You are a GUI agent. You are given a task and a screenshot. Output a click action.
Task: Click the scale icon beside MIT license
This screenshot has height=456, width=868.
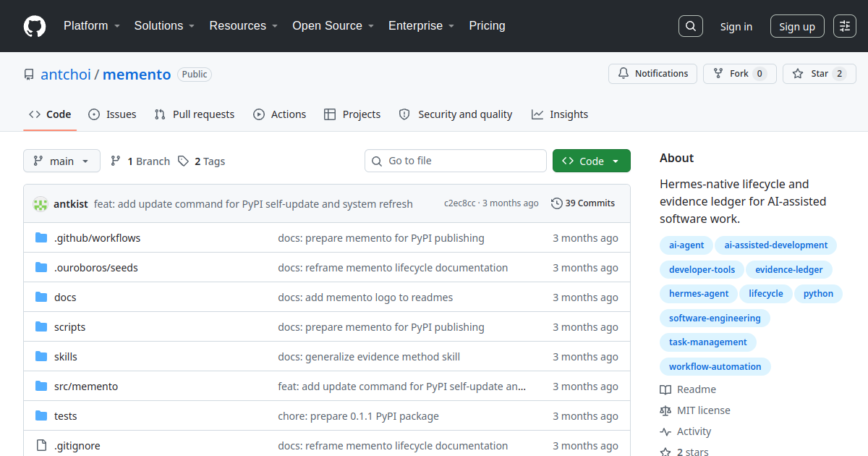665,410
